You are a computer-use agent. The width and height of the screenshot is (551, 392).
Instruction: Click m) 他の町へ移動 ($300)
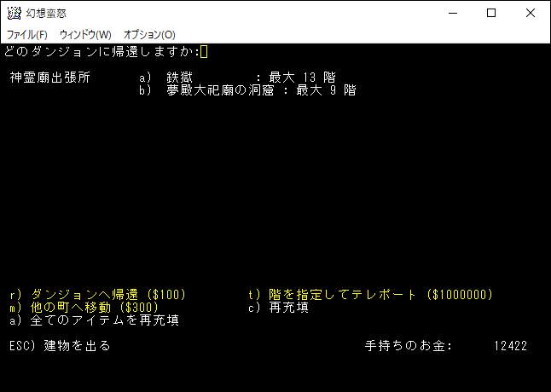[x=84, y=308]
